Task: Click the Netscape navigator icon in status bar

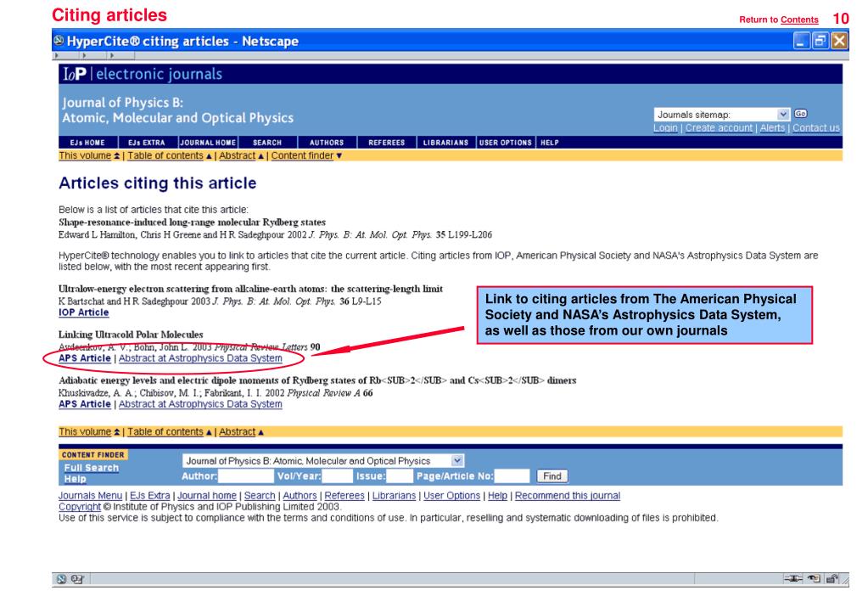Action: tap(61, 579)
